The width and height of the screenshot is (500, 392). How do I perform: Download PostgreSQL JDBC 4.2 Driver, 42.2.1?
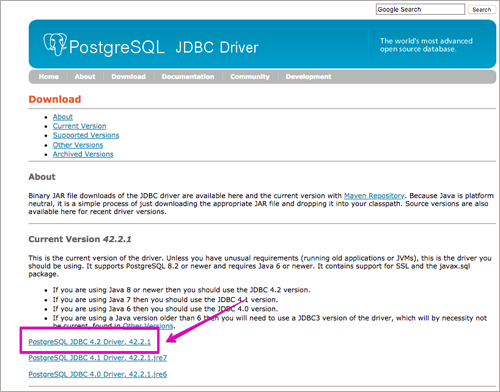click(89, 342)
